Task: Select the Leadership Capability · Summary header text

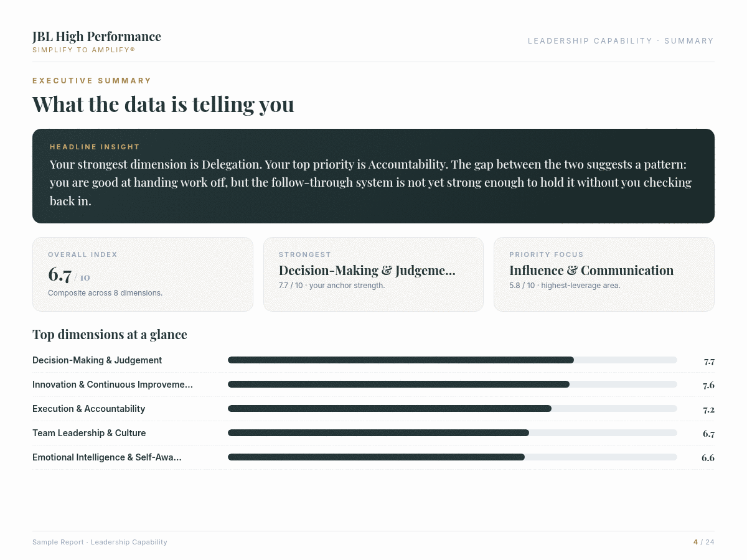Action: click(x=621, y=41)
